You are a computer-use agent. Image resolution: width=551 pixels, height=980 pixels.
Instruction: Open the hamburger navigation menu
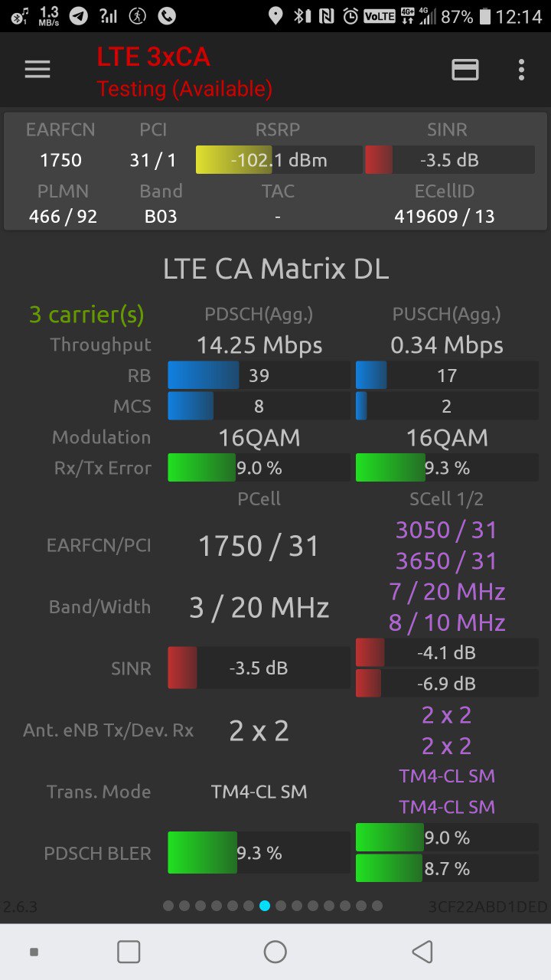(x=37, y=70)
